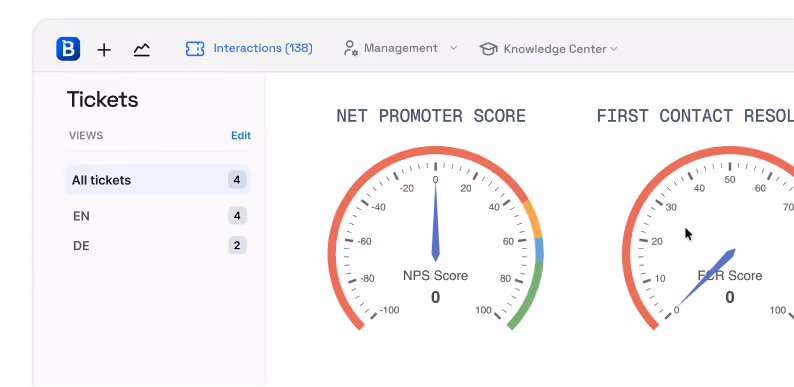Click the NPS Score label in gauge

tap(435, 276)
